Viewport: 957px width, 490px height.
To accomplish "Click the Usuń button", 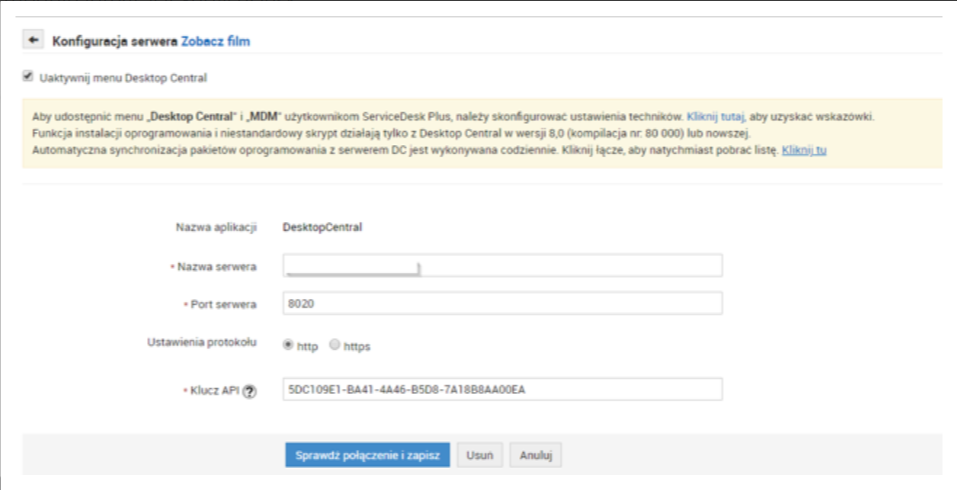I will [x=480, y=455].
